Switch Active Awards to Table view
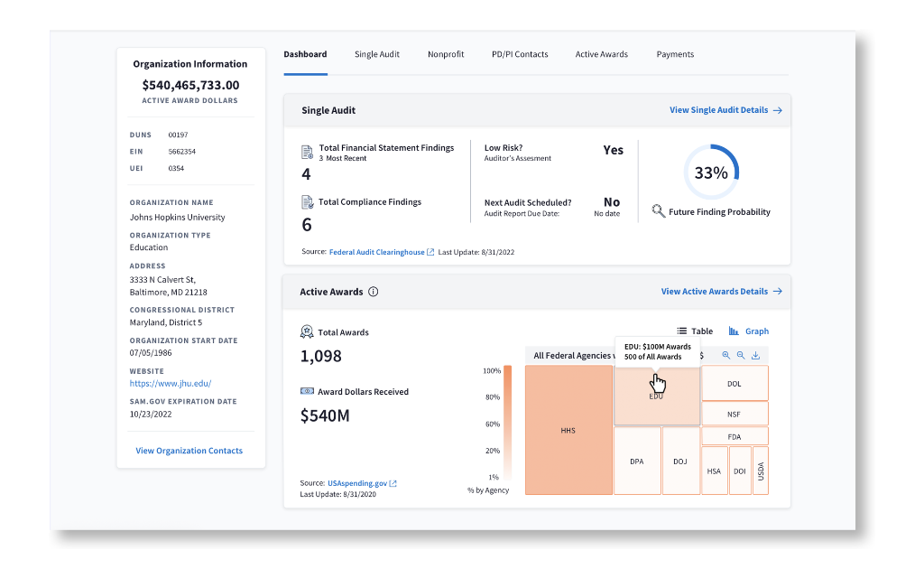924x578 pixels. pos(696,331)
